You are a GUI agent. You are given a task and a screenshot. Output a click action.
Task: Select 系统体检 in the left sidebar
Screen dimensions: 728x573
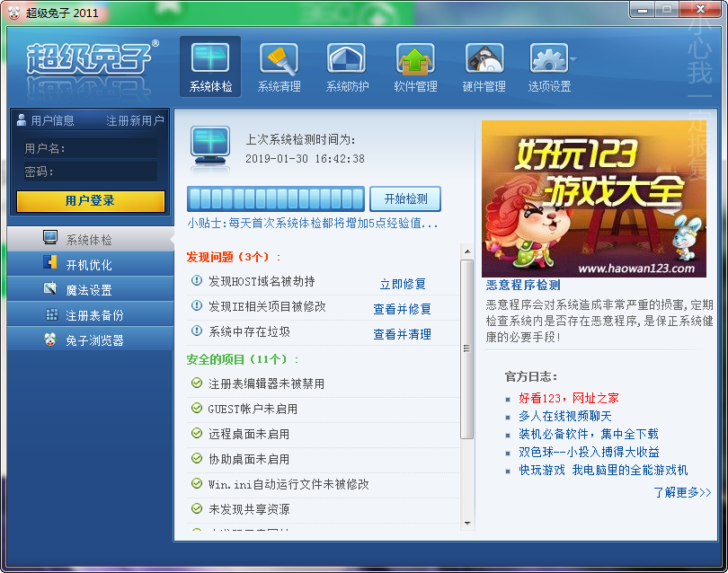(x=91, y=239)
